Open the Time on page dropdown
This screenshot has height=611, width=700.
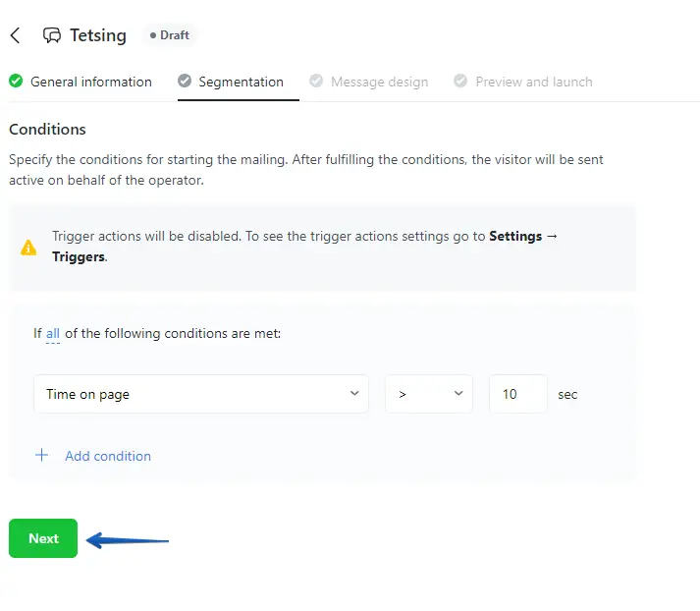(201, 394)
